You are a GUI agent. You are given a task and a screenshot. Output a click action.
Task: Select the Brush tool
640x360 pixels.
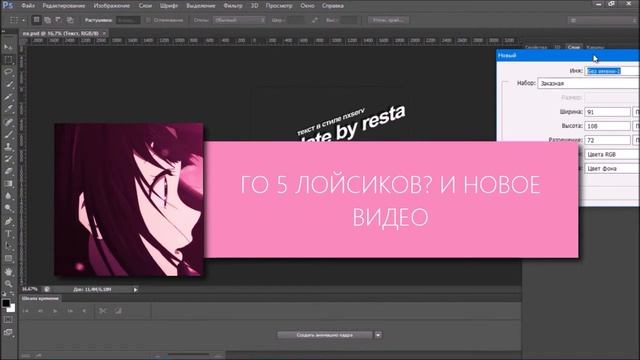coord(8,134)
